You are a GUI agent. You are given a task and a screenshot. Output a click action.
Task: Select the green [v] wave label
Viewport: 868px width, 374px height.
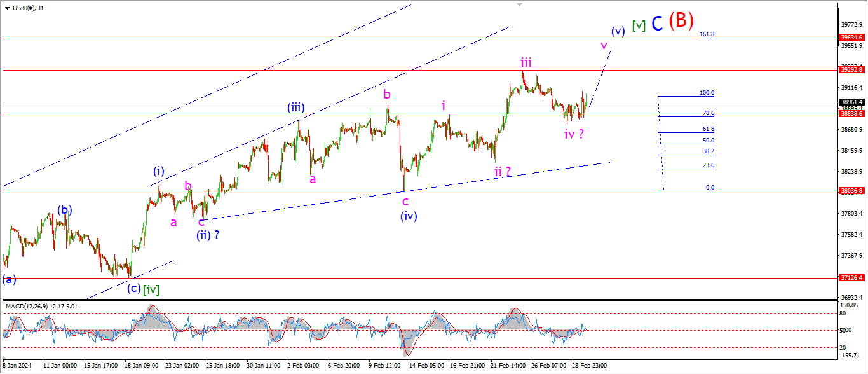point(639,25)
